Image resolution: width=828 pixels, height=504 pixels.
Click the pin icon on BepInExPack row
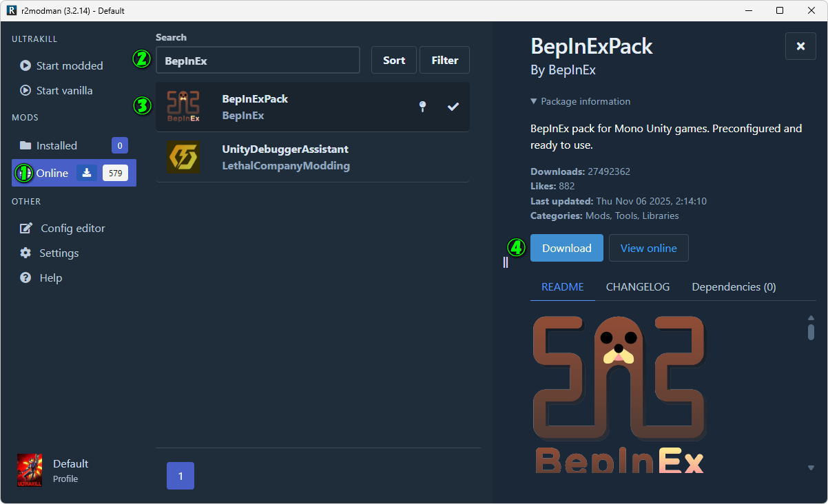423,106
